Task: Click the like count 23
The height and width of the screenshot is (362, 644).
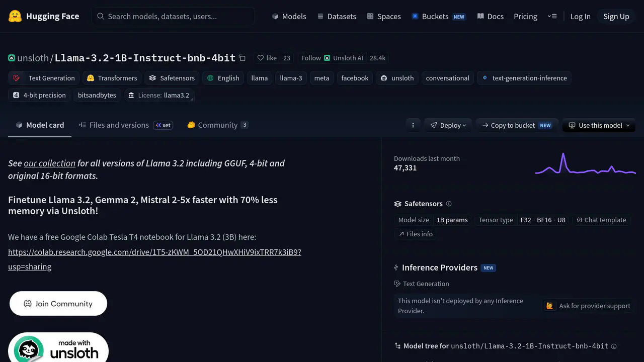Action: (287, 58)
